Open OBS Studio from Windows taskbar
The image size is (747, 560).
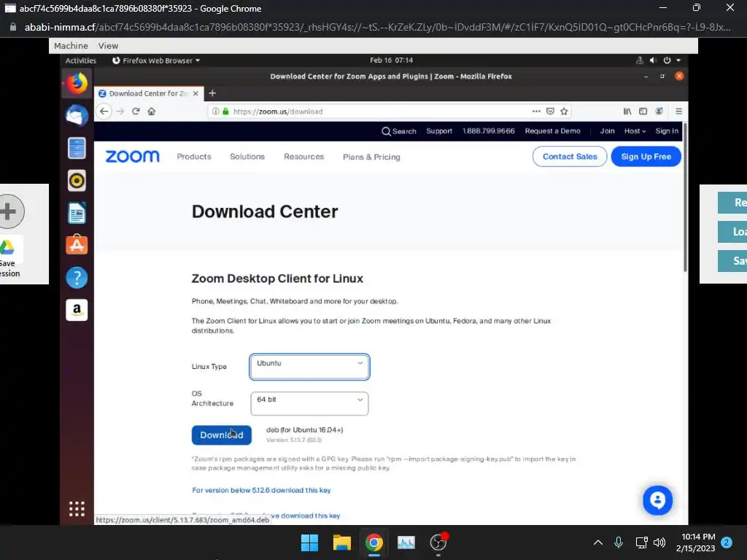click(x=438, y=542)
